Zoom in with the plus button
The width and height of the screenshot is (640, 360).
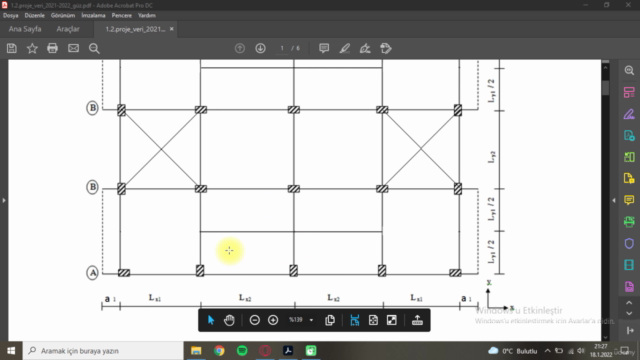click(x=273, y=320)
